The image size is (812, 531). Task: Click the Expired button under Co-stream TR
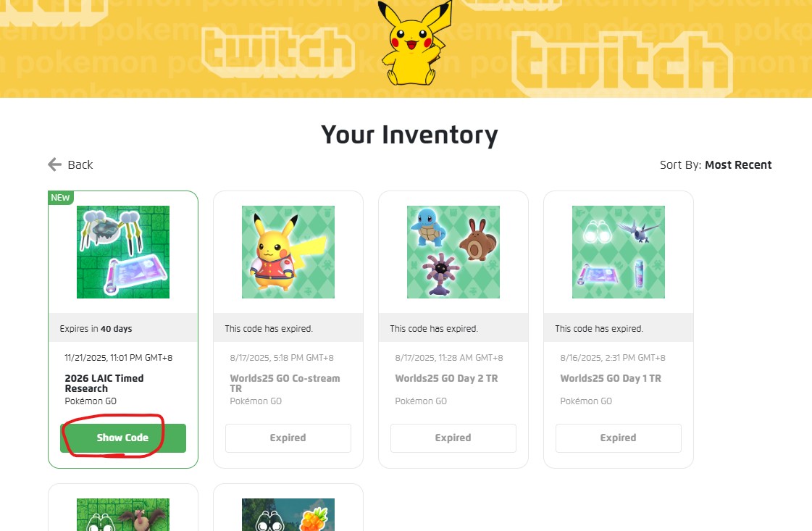[x=288, y=438]
